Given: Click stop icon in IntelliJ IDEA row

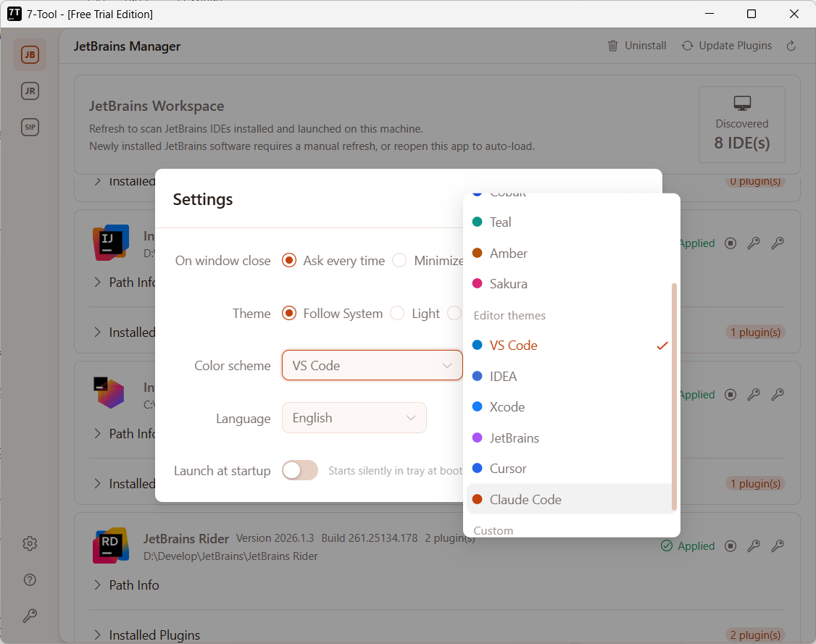Looking at the screenshot, I should pos(730,243).
